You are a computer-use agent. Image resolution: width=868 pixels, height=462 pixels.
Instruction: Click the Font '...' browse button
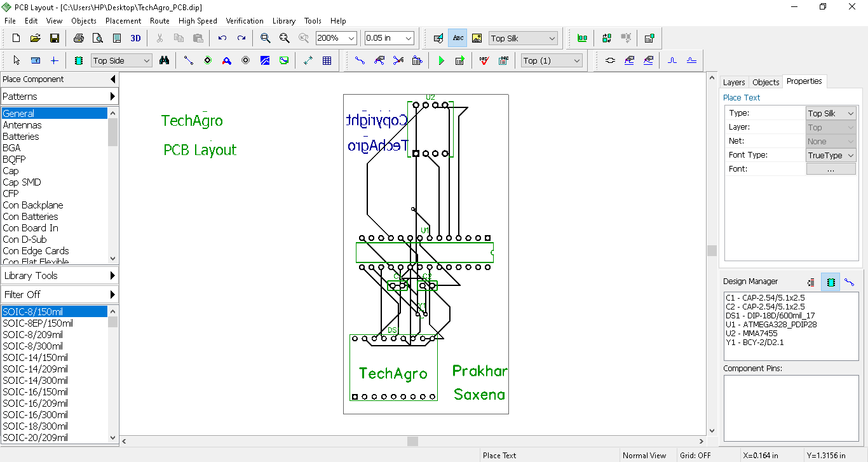[x=831, y=169]
